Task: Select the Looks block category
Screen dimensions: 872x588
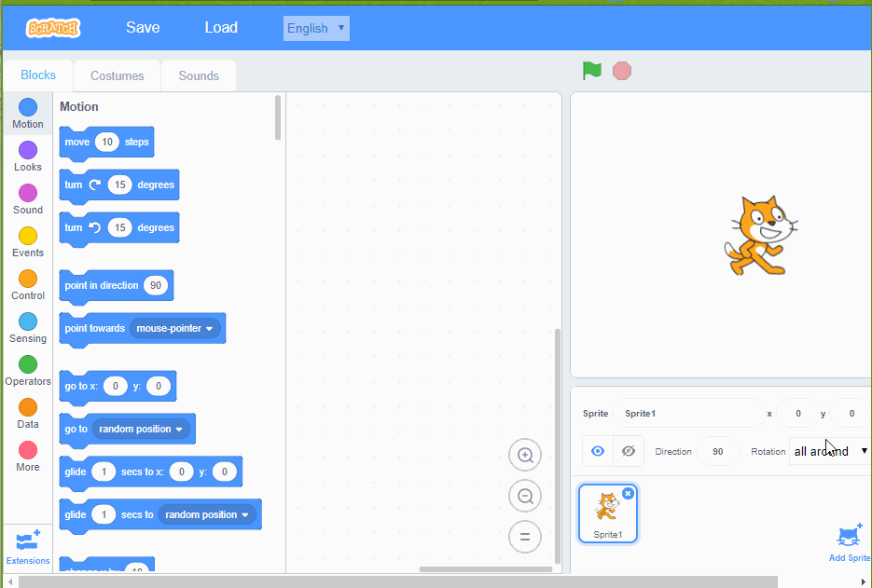Action: pos(27,152)
